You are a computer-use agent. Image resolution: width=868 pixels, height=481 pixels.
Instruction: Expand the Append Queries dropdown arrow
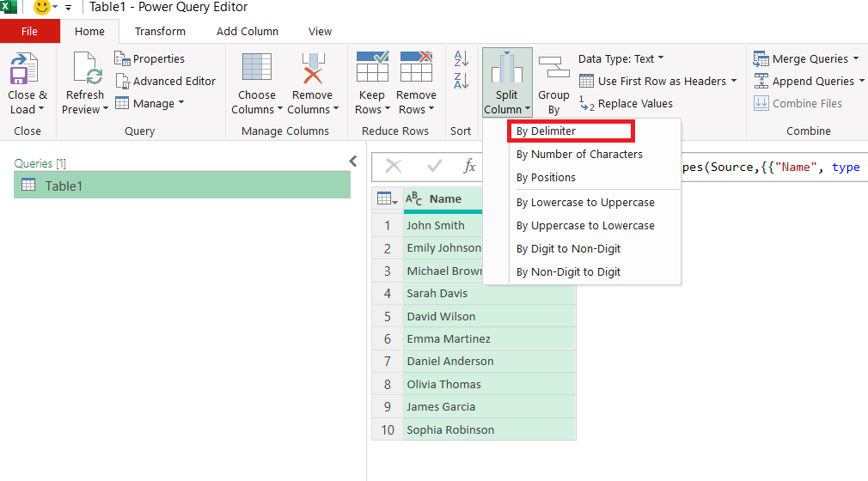[x=861, y=81]
